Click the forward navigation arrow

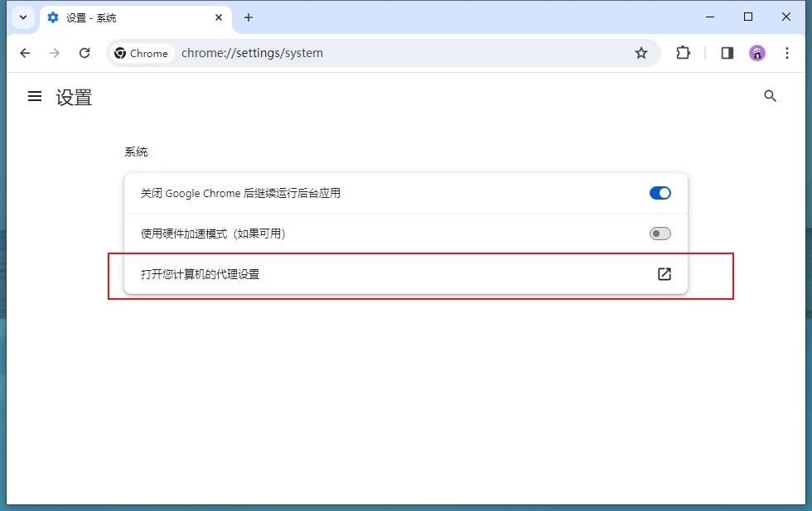55,53
